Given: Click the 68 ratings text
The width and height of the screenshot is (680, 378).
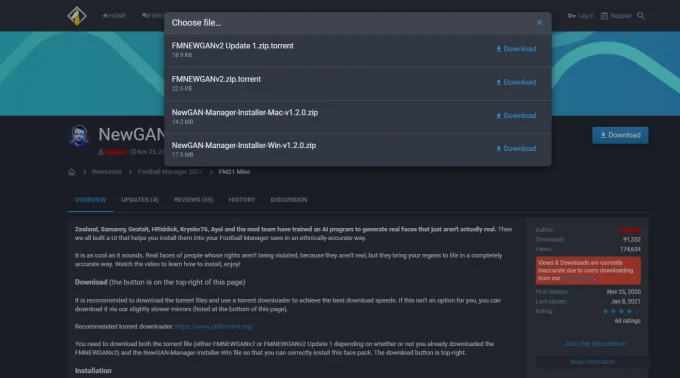Looking at the screenshot, I should pos(628,321).
